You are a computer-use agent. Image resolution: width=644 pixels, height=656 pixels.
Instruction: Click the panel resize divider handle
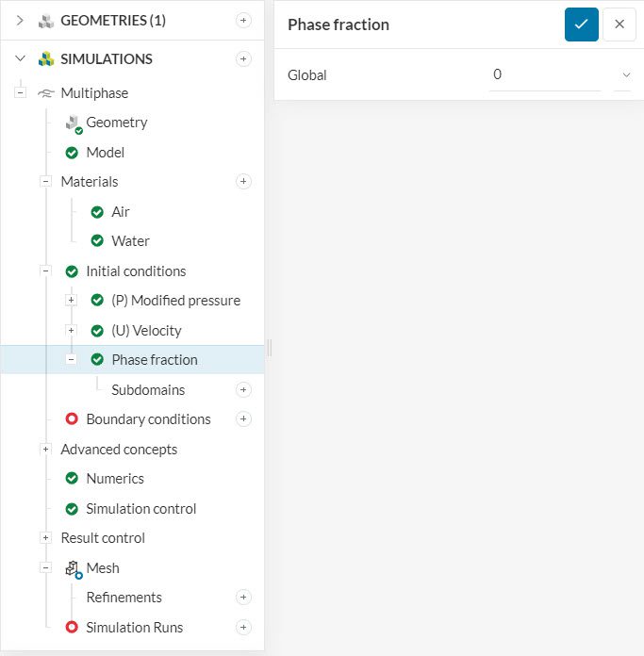pos(269,348)
